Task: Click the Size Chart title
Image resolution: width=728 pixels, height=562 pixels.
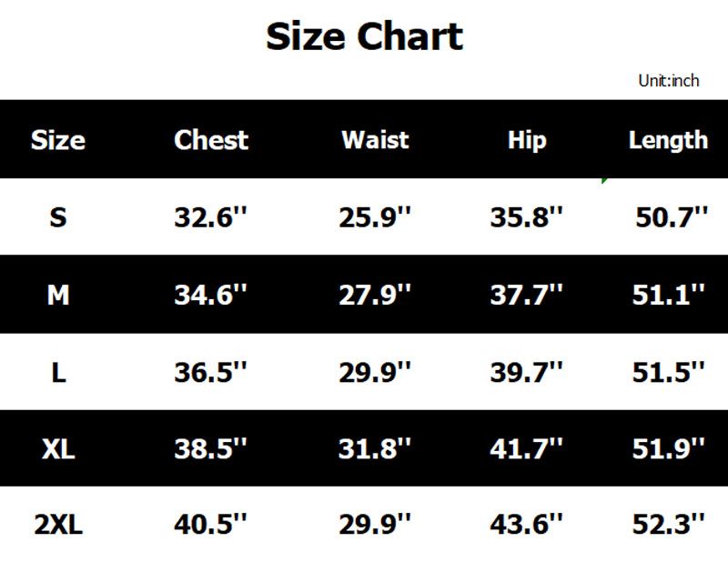Action: 364,36
